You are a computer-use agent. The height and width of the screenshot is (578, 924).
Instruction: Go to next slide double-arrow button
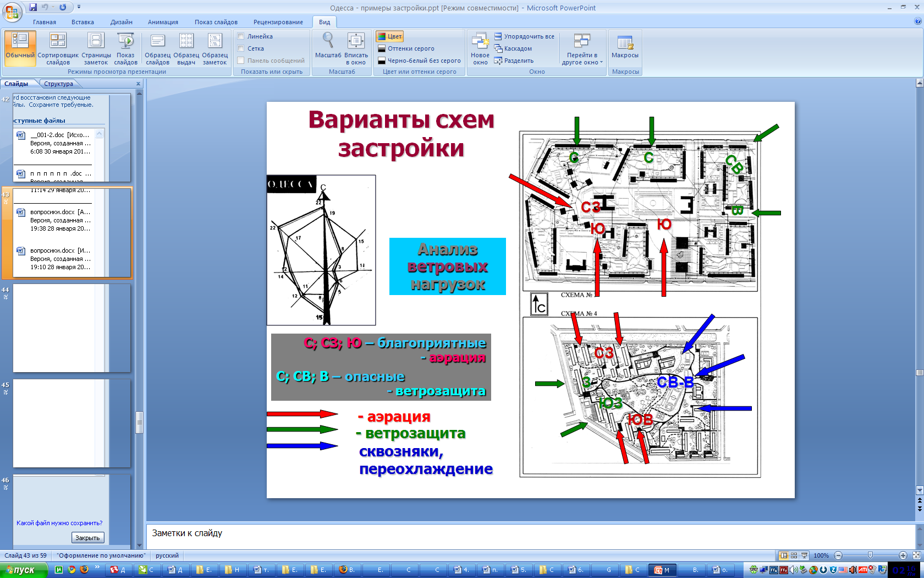click(920, 509)
